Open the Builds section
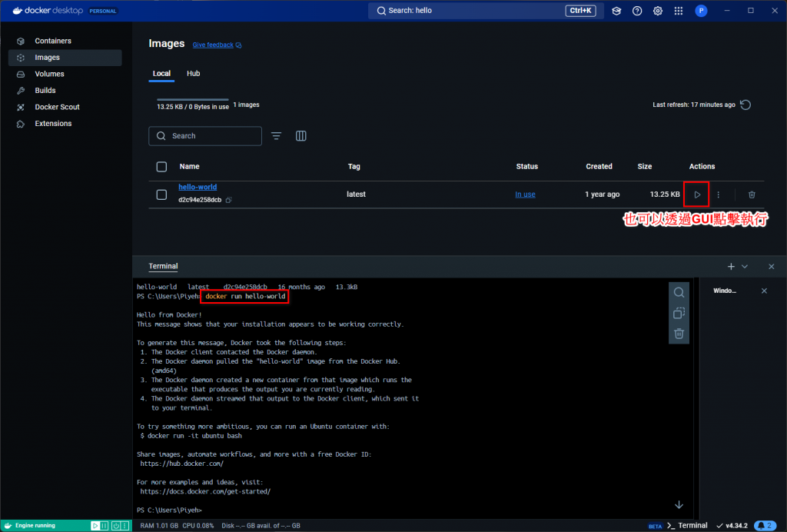The height and width of the screenshot is (532, 787). pos(45,91)
